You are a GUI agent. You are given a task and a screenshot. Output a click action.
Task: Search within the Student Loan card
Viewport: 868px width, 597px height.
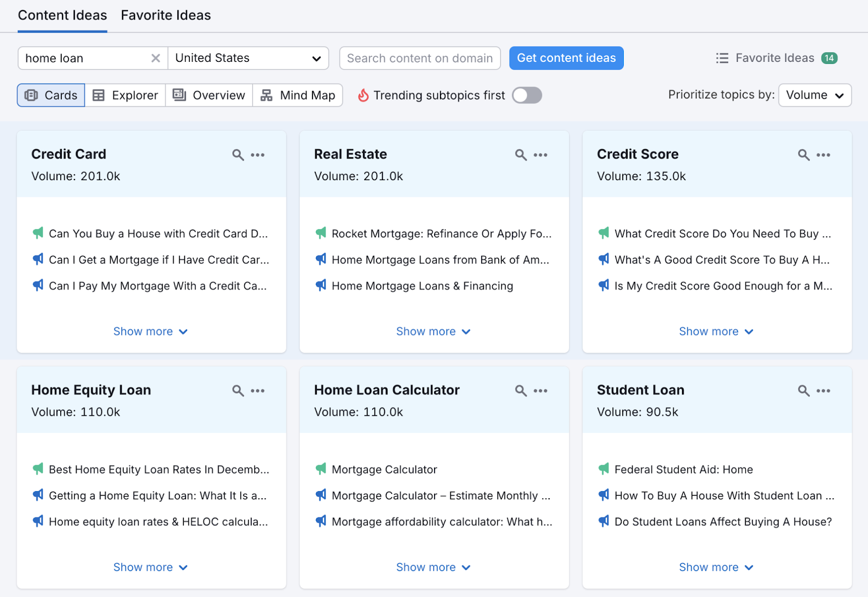click(803, 391)
